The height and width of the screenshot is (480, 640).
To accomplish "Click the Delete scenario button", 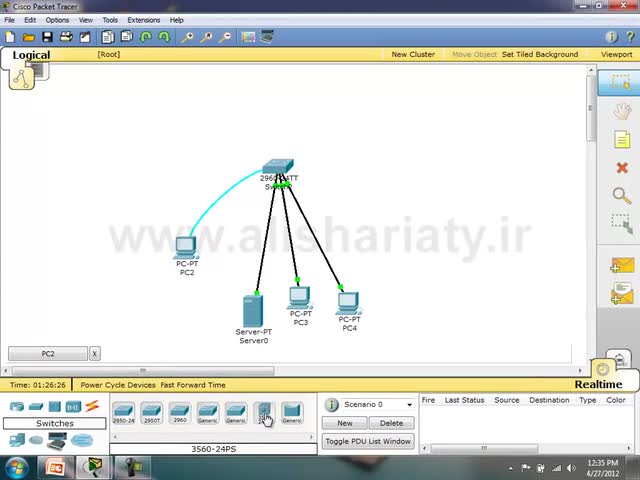I will pos(391,423).
